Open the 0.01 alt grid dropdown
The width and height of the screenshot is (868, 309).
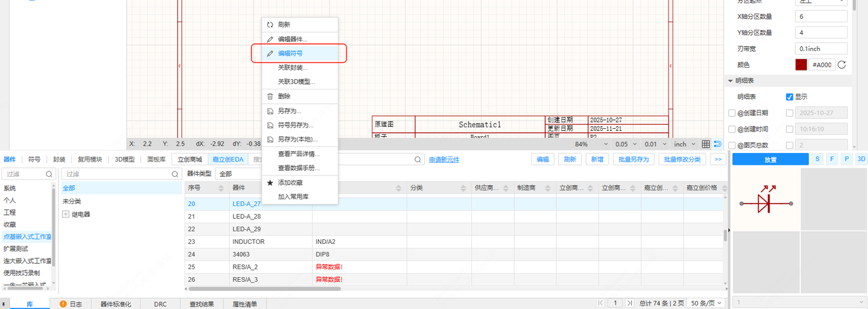coord(655,144)
